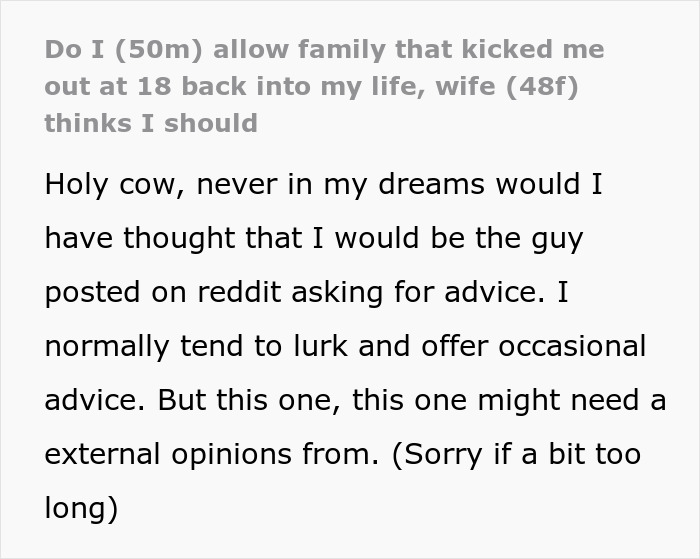The width and height of the screenshot is (700, 559).
Task: Click "long)" on the final line
Action: 81,509
